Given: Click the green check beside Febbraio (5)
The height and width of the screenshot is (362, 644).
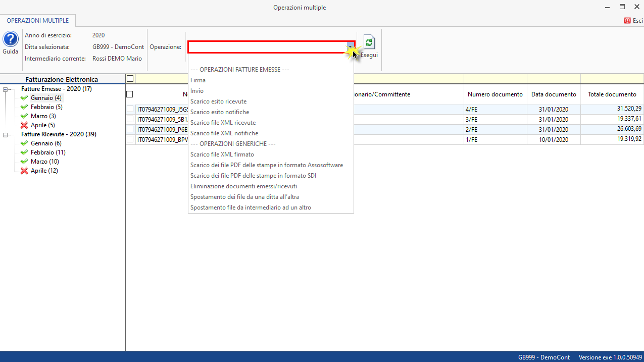Looking at the screenshot, I should (x=24, y=107).
